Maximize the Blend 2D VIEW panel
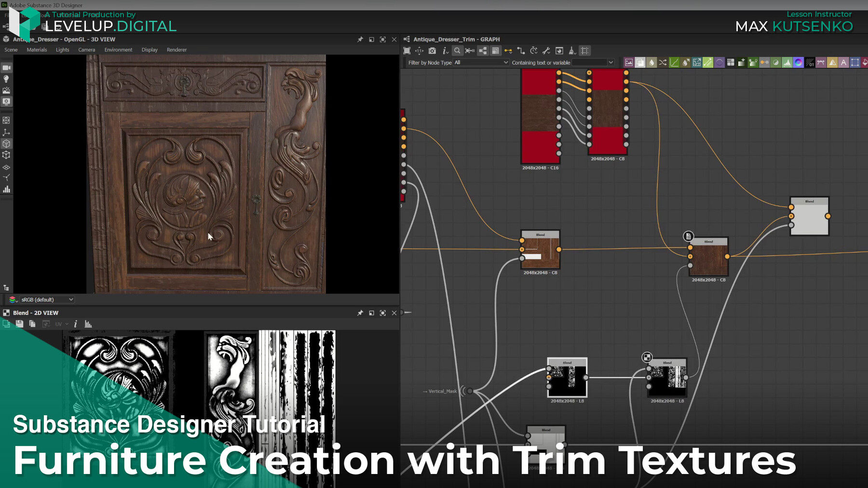Image resolution: width=868 pixels, height=488 pixels. pyautogui.click(x=382, y=313)
